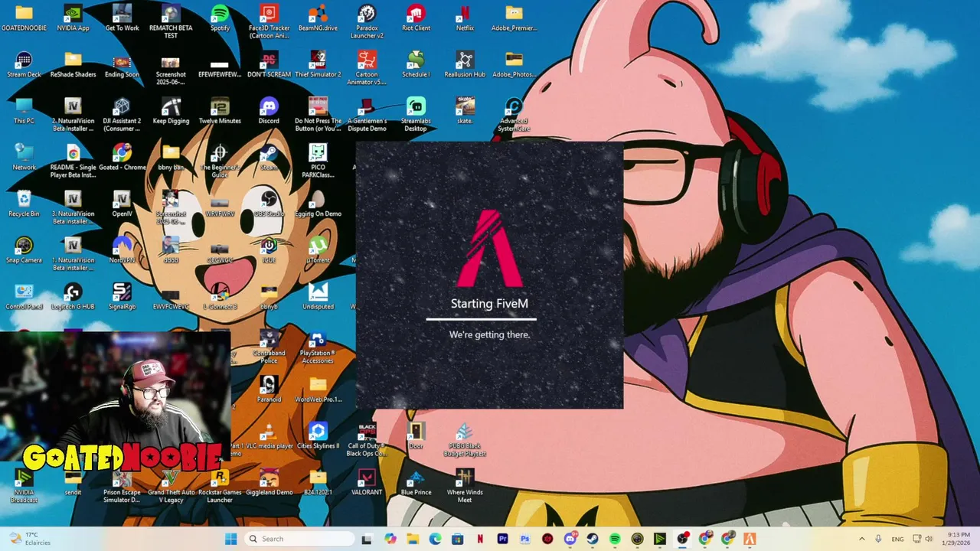The image size is (980, 551).
Task: Show hidden system tray icons
Action: 861,539
